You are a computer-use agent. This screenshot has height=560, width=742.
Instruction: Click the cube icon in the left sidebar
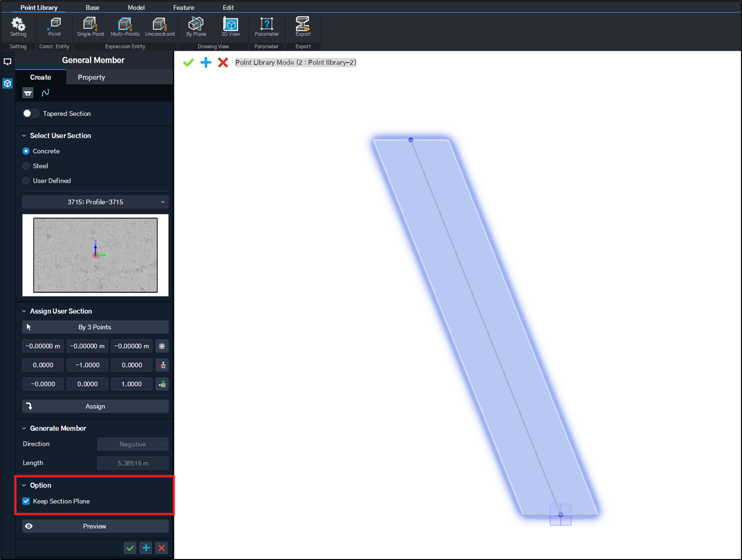[7, 83]
